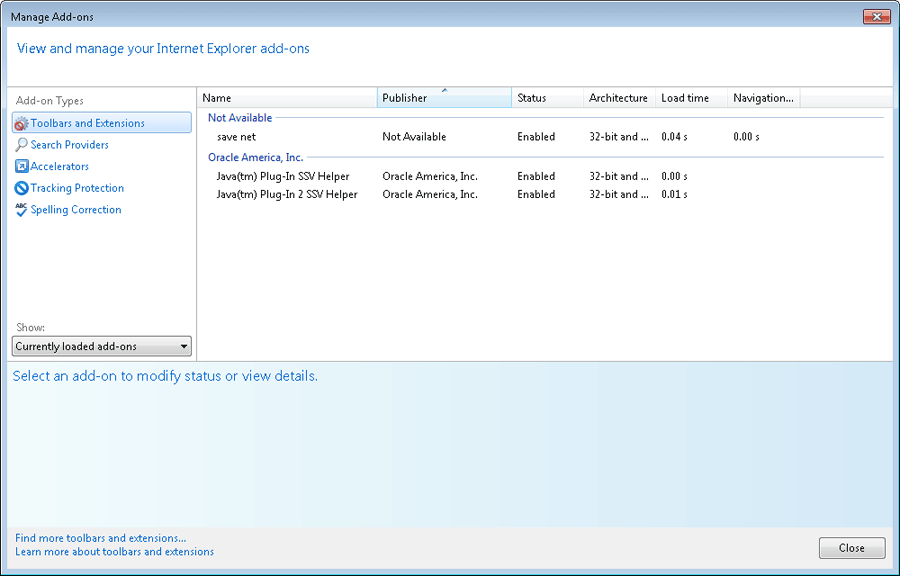Collapse the Not Available group header
This screenshot has height=576, width=900.
point(239,118)
